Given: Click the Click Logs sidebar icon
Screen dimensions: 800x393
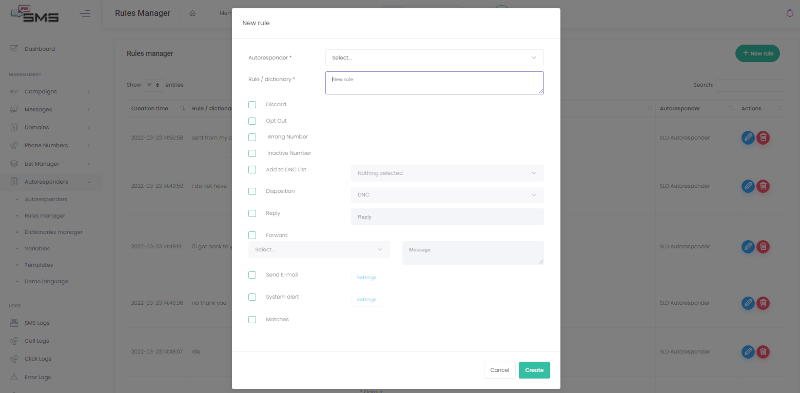Looking at the screenshot, I should coord(14,359).
